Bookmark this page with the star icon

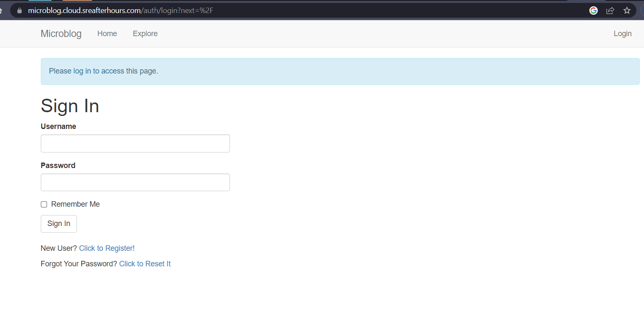click(x=627, y=11)
